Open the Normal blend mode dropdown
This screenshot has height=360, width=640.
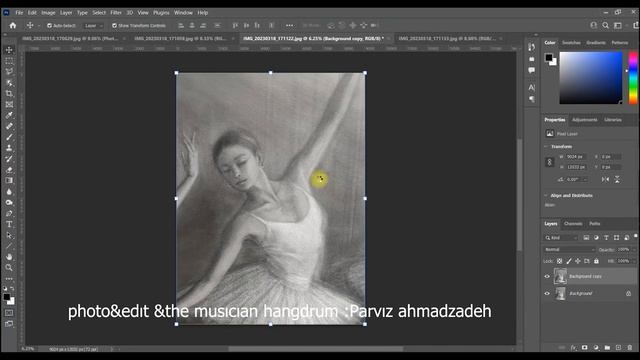click(569, 249)
